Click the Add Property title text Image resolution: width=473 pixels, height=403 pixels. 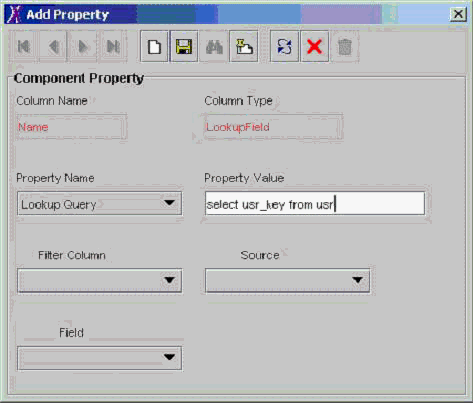tap(68, 15)
